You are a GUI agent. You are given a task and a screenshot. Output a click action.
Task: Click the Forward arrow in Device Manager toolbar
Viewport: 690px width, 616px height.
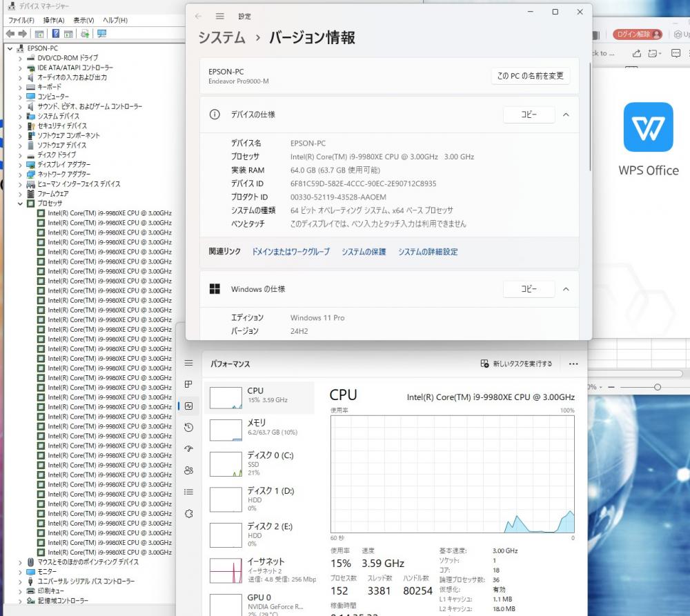[23, 33]
